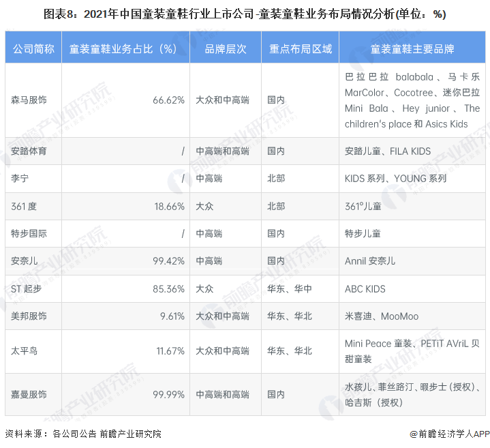490x448 pixels.
Task: Click the 安踏体育 company cell
Action: (33, 151)
